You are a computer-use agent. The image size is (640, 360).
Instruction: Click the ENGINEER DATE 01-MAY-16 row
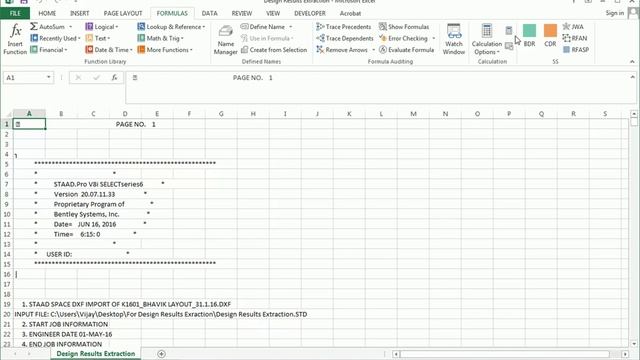pyautogui.click(x=67, y=334)
